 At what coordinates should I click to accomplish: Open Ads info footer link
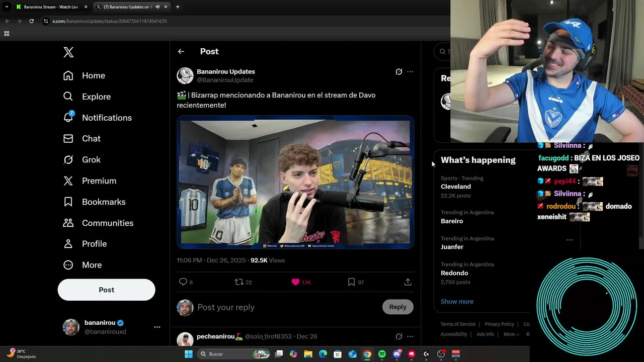click(x=485, y=334)
